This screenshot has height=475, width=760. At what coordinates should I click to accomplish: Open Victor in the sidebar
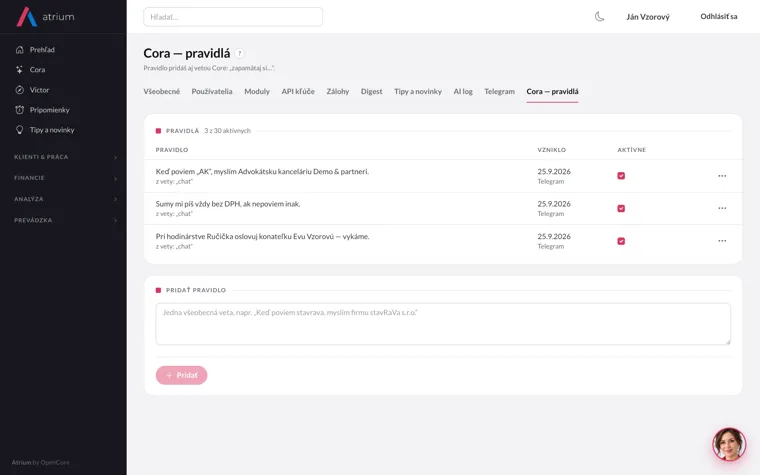pyautogui.click(x=39, y=90)
